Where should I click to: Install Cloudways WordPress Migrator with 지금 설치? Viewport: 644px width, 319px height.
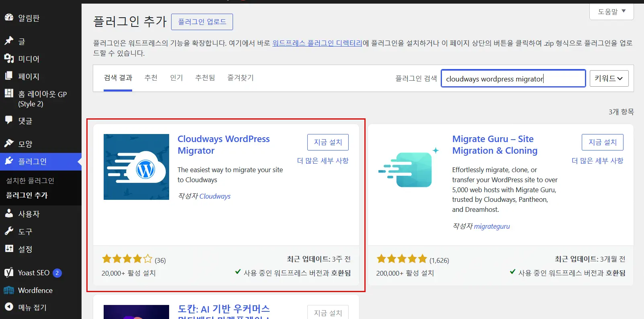click(x=328, y=142)
